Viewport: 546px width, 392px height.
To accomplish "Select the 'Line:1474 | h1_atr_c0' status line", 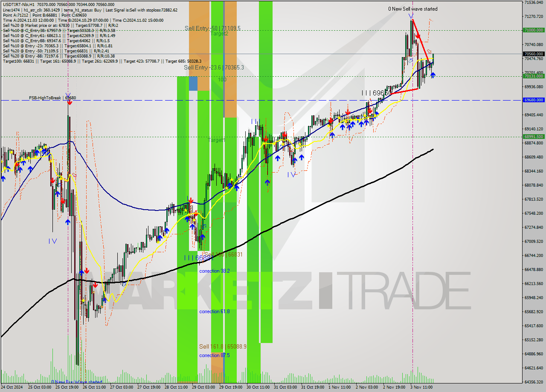I will pos(90,10).
